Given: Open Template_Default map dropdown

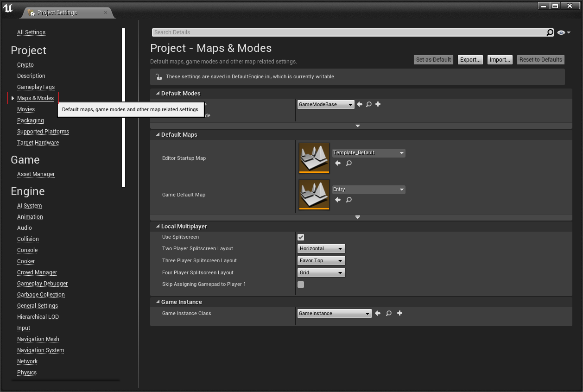Looking at the screenshot, I should click(x=368, y=153).
